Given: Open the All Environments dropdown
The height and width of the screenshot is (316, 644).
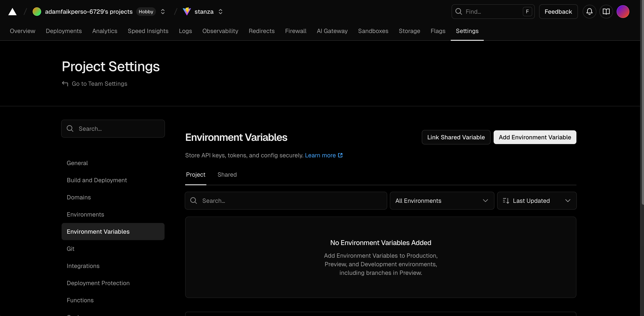Looking at the screenshot, I should (x=442, y=201).
